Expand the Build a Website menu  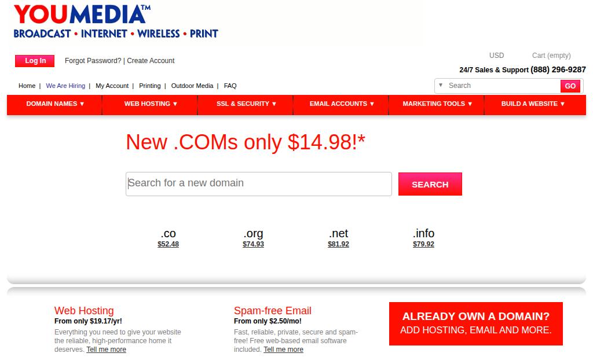point(533,104)
